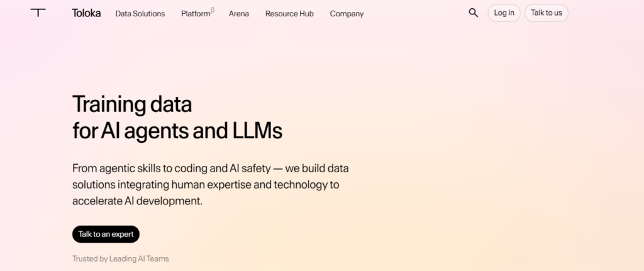Click the beta superscript next to Platform
Viewport: 644px width, 271px height.
point(213,10)
